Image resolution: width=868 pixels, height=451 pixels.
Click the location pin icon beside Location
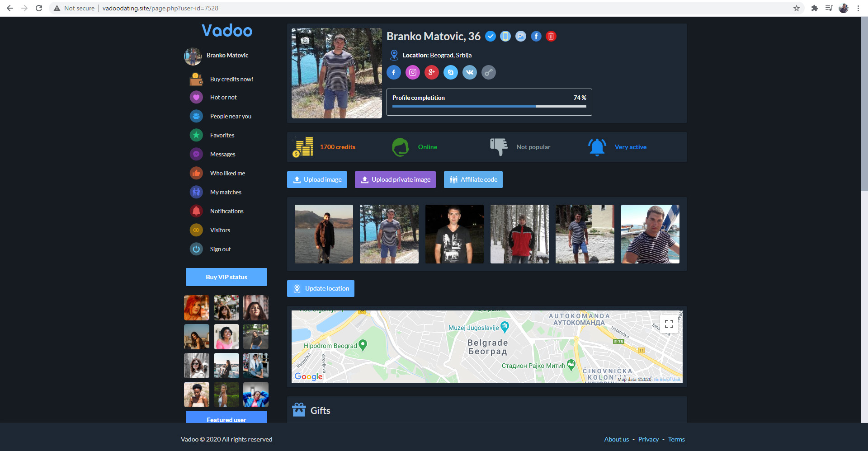pos(394,55)
